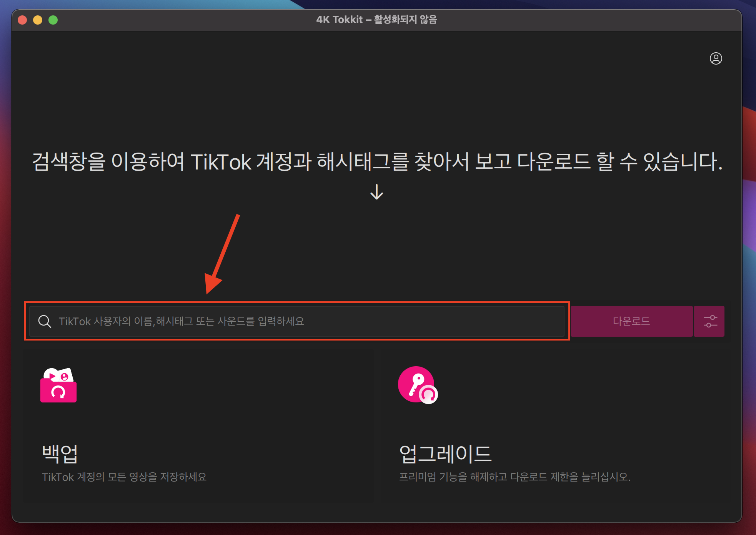Minimize the window with yellow button
Viewport: 756px width, 535px height.
[x=38, y=20]
